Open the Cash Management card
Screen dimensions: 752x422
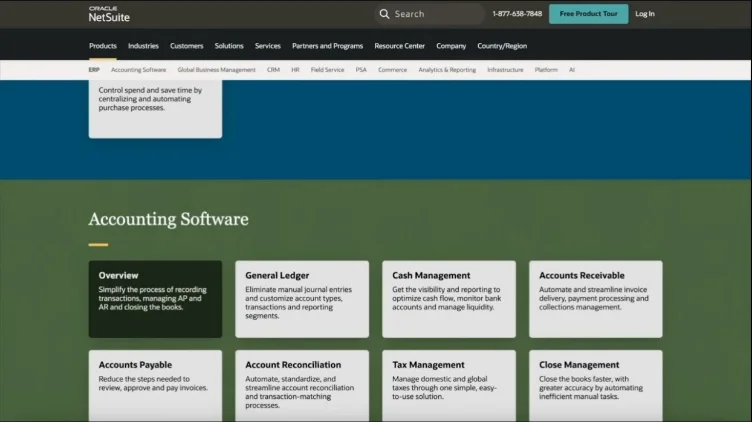pos(449,299)
